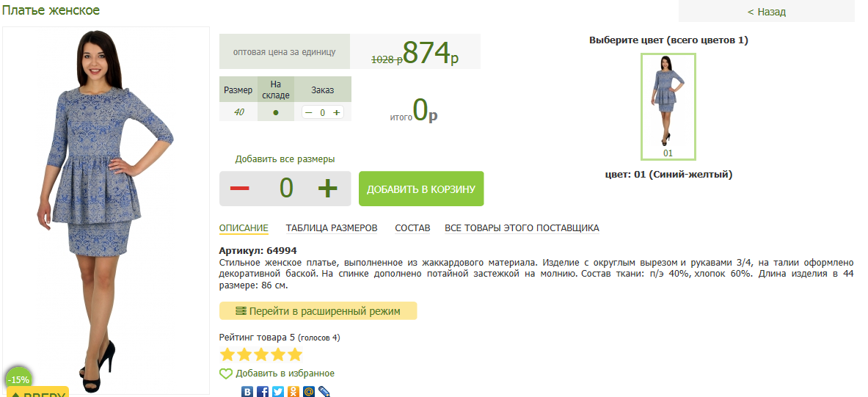Click the large green plus button
Screen dimensions: 868x397
click(x=328, y=189)
